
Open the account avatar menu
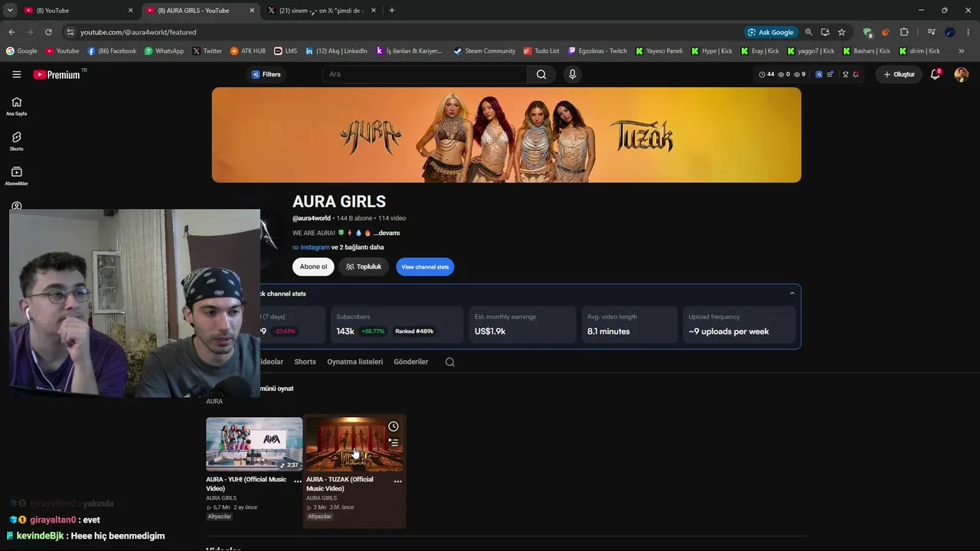pyautogui.click(x=962, y=74)
